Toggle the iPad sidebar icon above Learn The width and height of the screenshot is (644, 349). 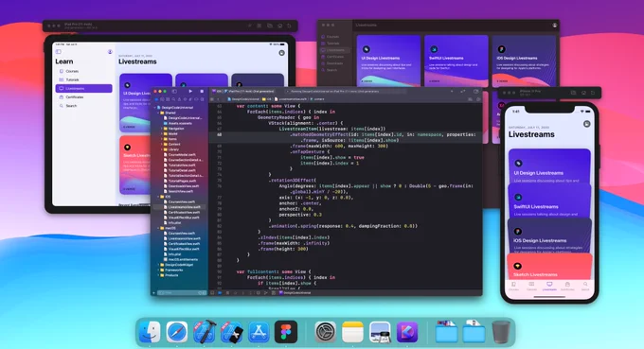pyautogui.click(x=59, y=52)
